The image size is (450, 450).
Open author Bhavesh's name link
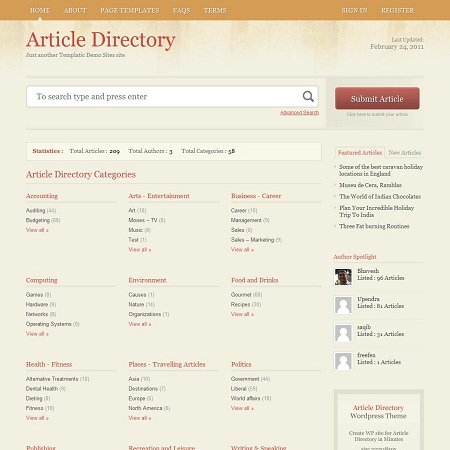pyautogui.click(x=368, y=271)
